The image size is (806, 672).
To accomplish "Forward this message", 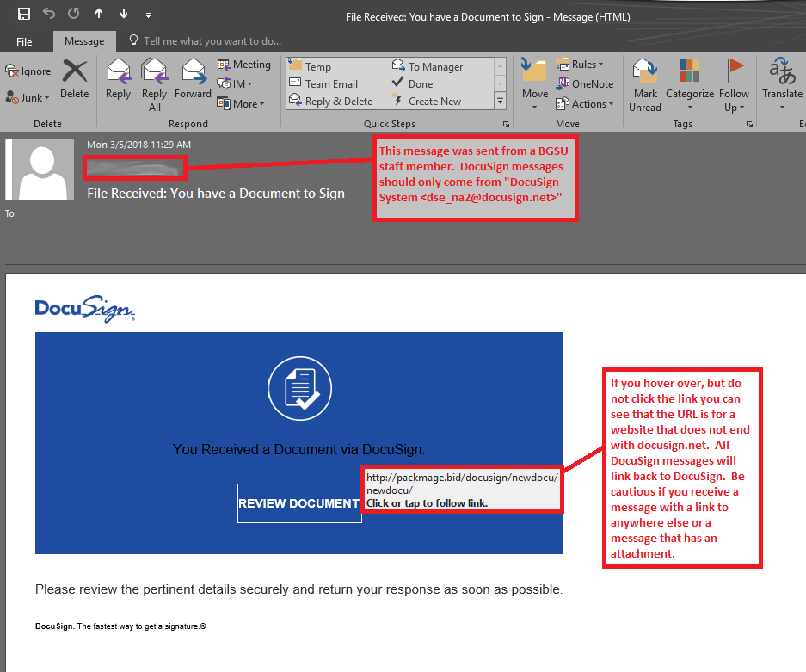I will (193, 79).
